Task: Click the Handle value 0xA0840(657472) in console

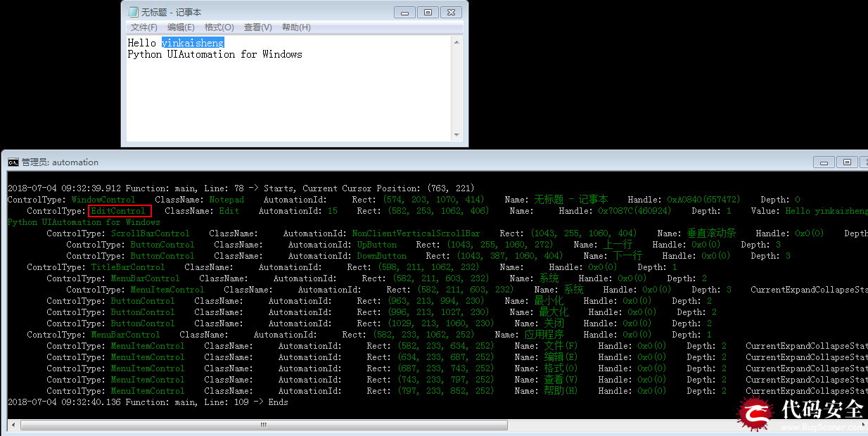Action: pos(703,200)
